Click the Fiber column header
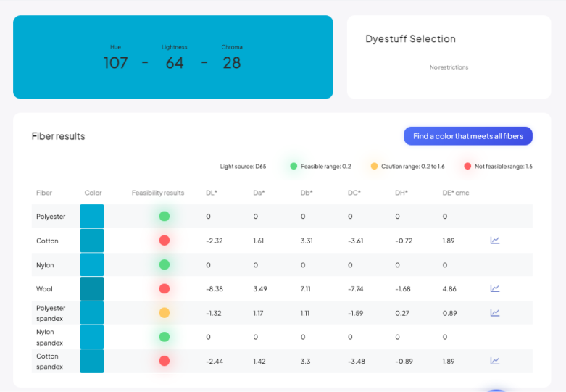Image resolution: width=566 pixels, height=392 pixels. pos(44,193)
